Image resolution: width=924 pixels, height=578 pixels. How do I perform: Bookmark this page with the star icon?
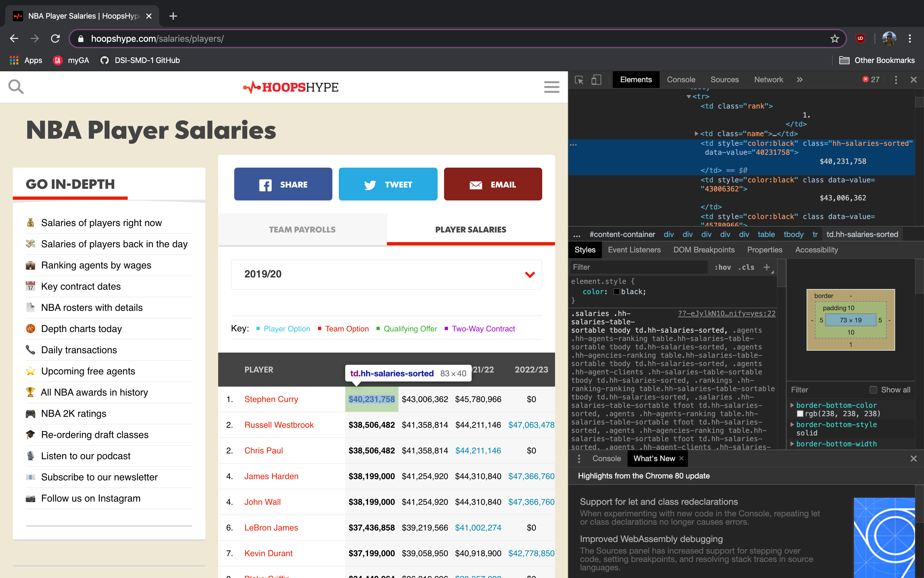pos(835,39)
